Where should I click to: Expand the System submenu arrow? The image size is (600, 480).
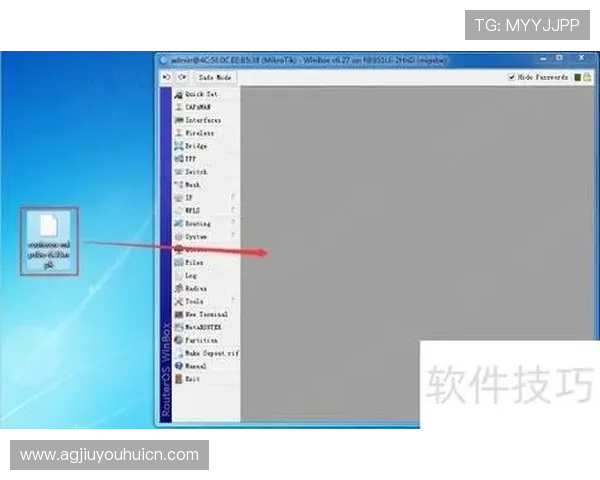[x=233, y=235]
